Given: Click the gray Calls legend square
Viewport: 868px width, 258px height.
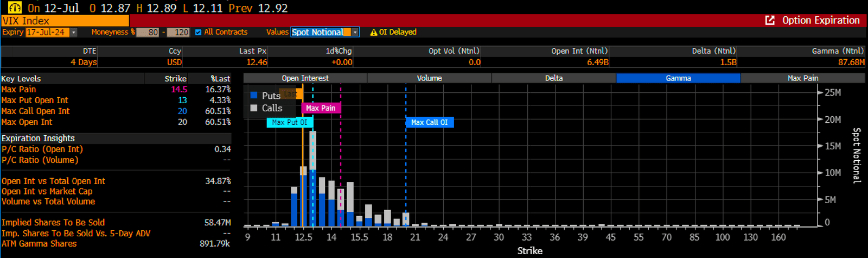Looking at the screenshot, I should [x=254, y=108].
